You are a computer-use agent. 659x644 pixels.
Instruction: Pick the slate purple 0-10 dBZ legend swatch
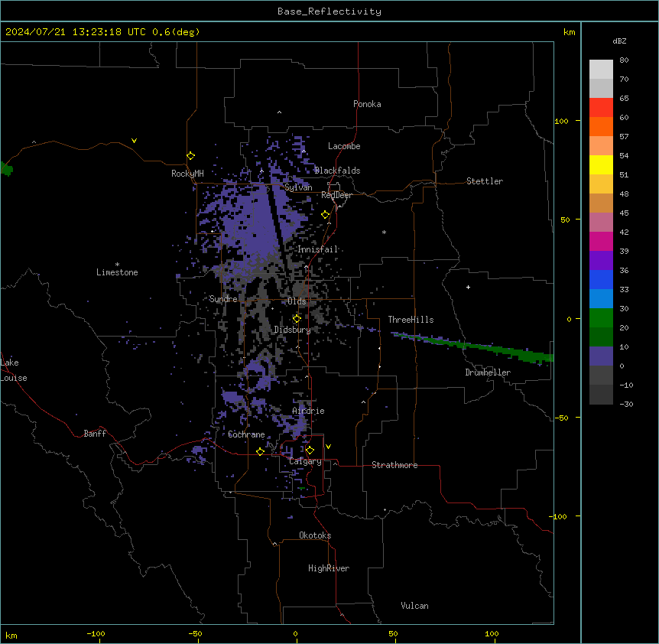[601, 356]
